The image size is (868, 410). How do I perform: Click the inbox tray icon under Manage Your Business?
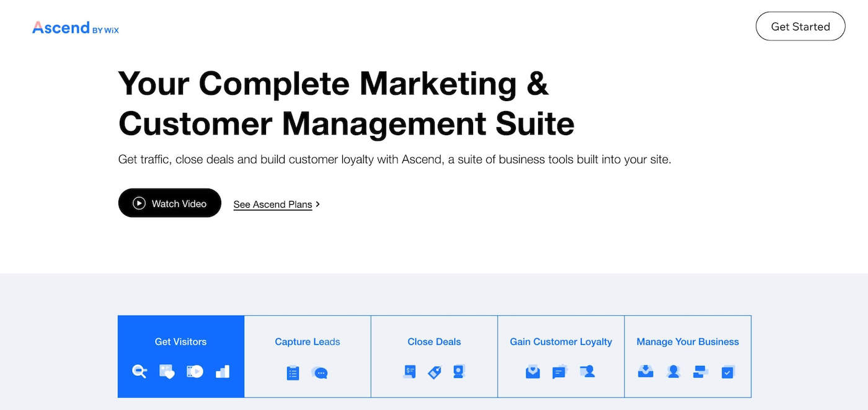(x=645, y=372)
